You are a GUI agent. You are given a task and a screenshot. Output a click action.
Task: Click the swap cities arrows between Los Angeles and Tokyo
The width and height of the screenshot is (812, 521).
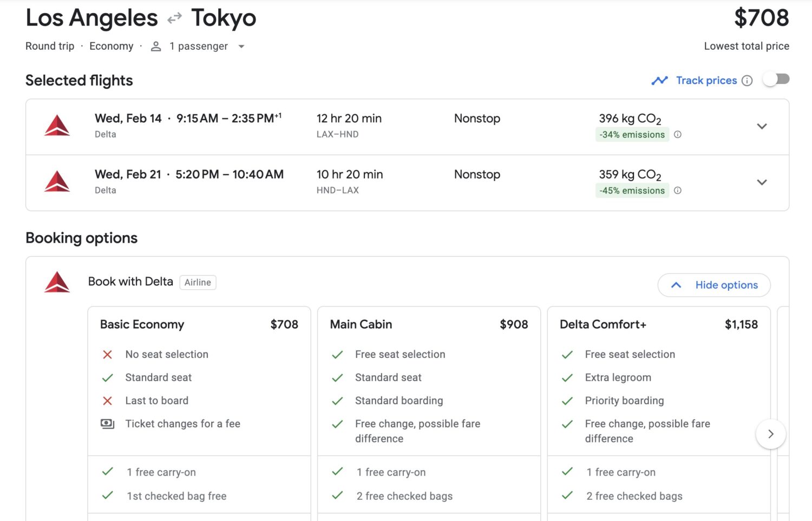pos(173,17)
